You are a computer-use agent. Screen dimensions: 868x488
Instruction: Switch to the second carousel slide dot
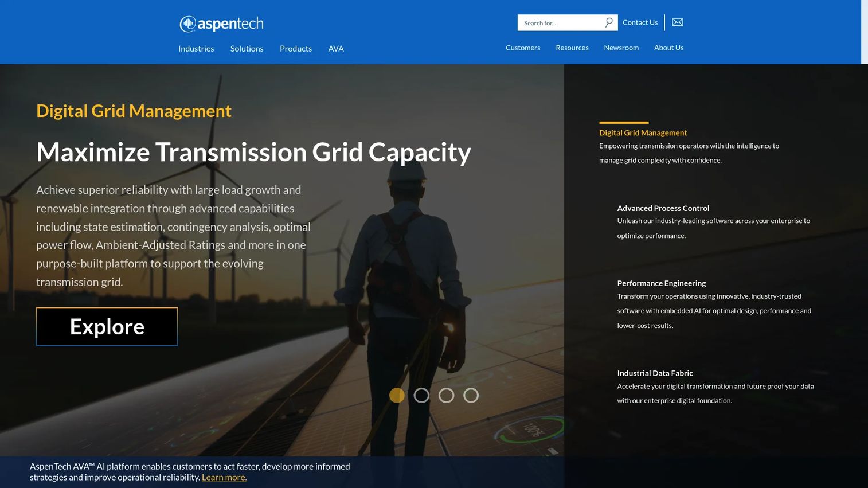(421, 395)
